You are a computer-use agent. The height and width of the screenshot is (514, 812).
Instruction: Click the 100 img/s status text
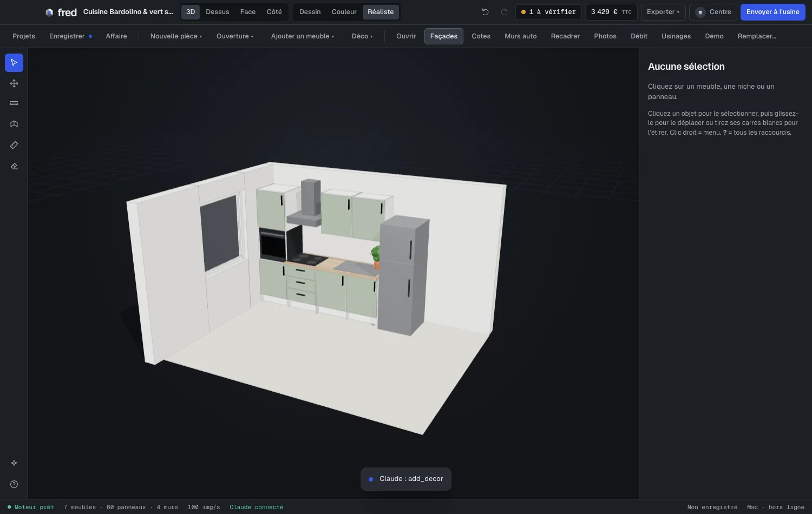point(204,508)
